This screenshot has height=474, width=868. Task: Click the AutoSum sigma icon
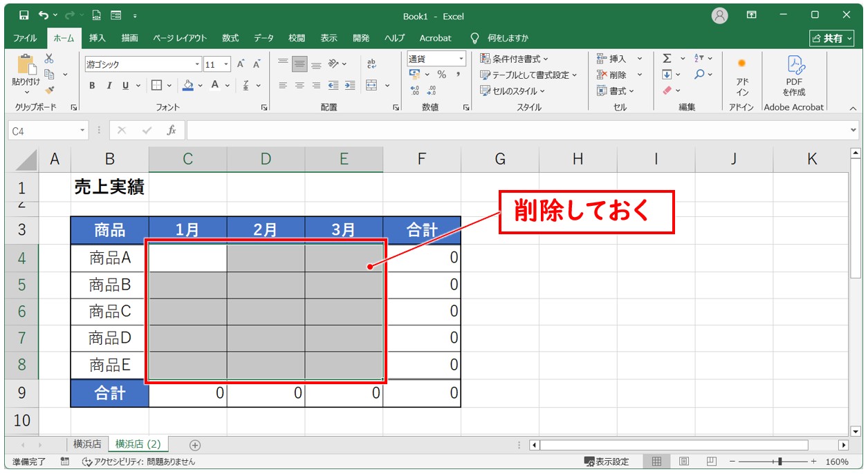667,59
